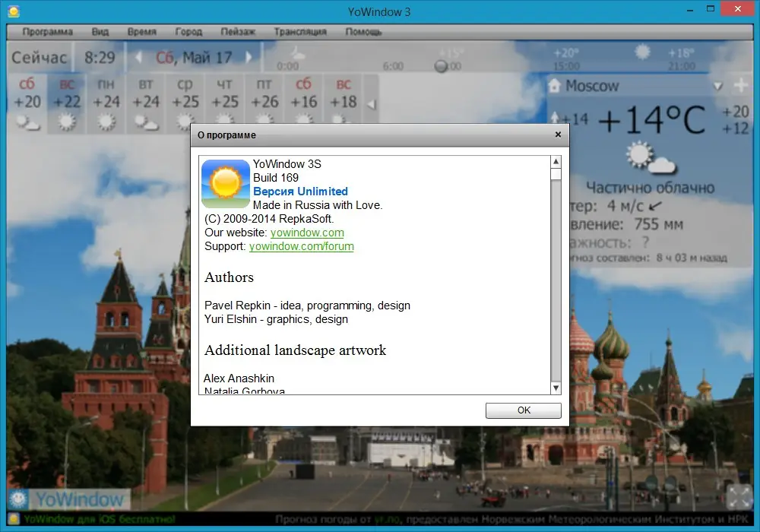The image size is (760, 532).
Task: Click the 6:00 mark on the timeline
Action: point(393,66)
